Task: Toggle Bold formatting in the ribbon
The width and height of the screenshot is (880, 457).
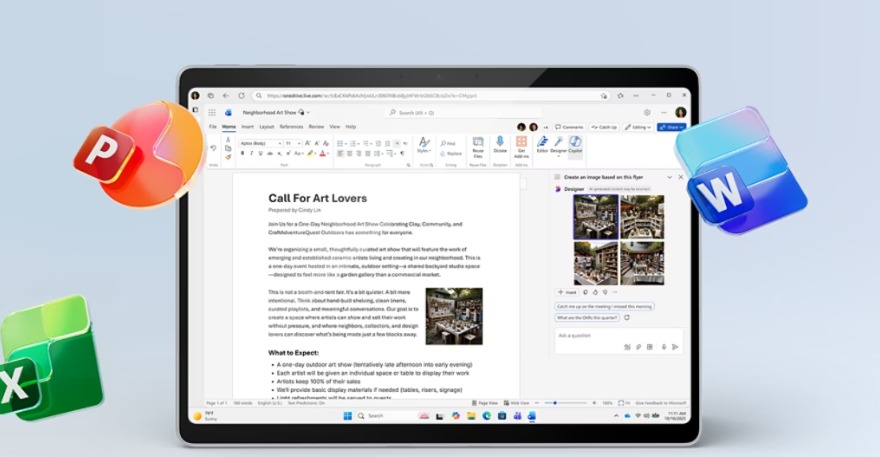Action: [242, 153]
